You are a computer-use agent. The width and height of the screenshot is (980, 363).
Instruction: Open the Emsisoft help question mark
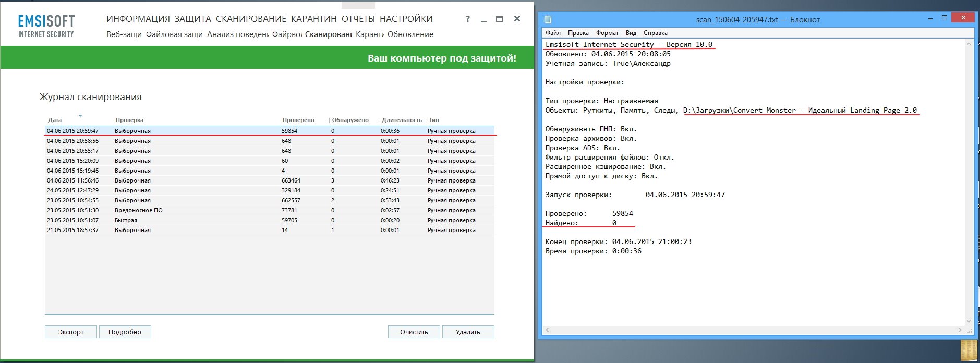click(x=468, y=19)
